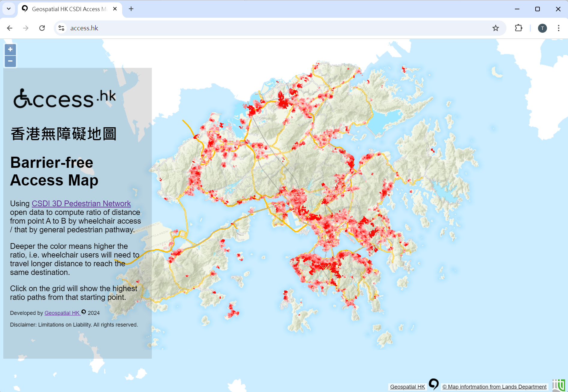Click the Geospatial HK logo in attribution
Image resolution: width=568 pixels, height=392 pixels.
click(x=434, y=384)
